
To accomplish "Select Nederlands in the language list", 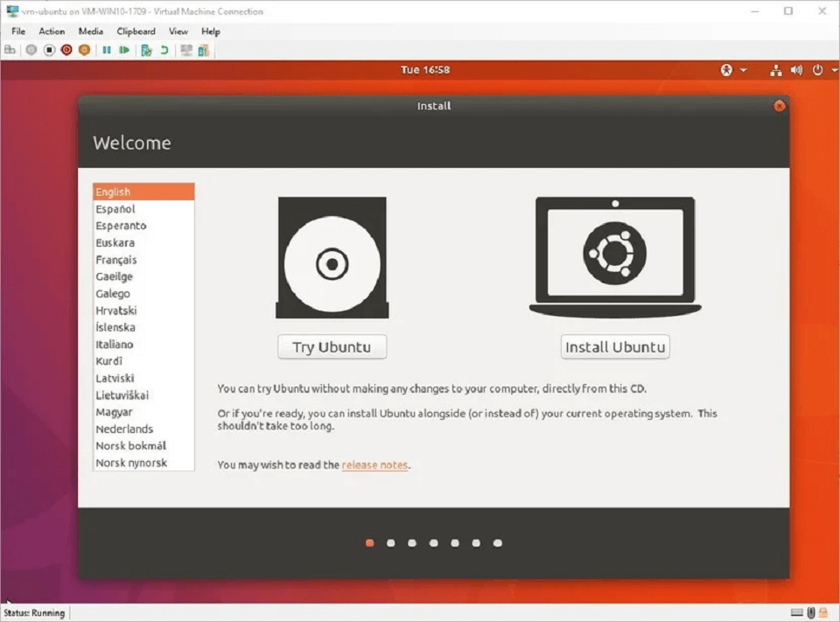I will [143, 430].
